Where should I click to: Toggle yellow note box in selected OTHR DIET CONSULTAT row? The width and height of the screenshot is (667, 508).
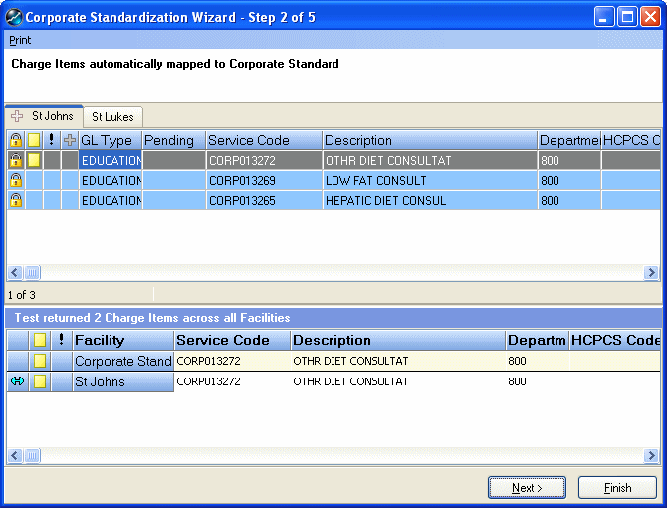34,160
